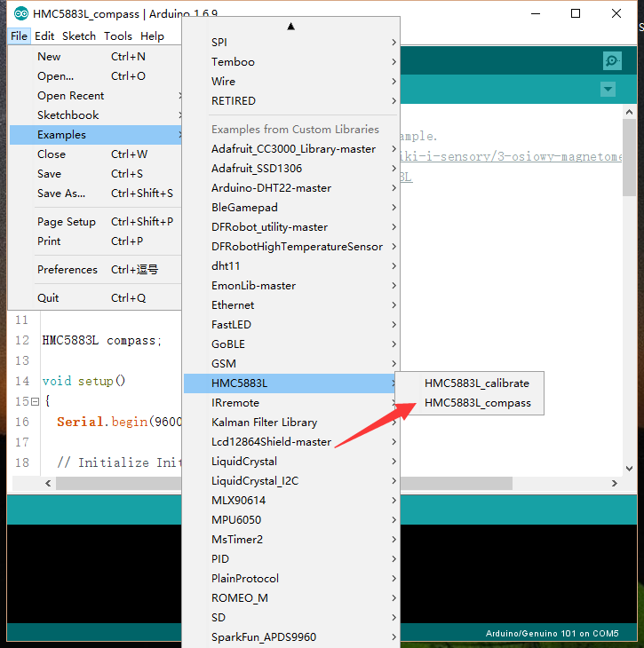This screenshot has width=644, height=648.
Task: Expand LiquidCrystal_I2C examples
Action: 291,480
